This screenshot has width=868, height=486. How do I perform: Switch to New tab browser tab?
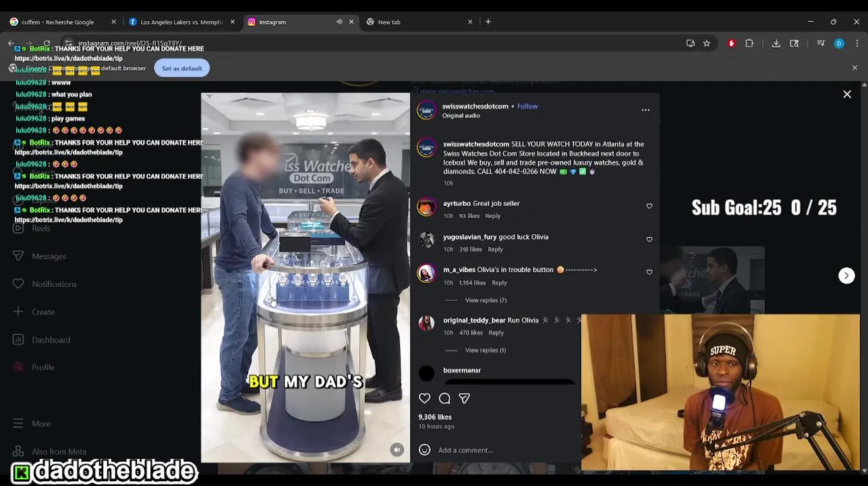(x=388, y=22)
